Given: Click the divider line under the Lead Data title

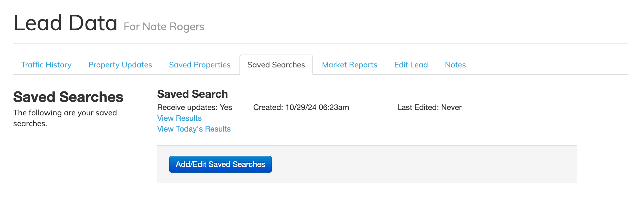Looking at the screenshot, I should click(320, 43).
